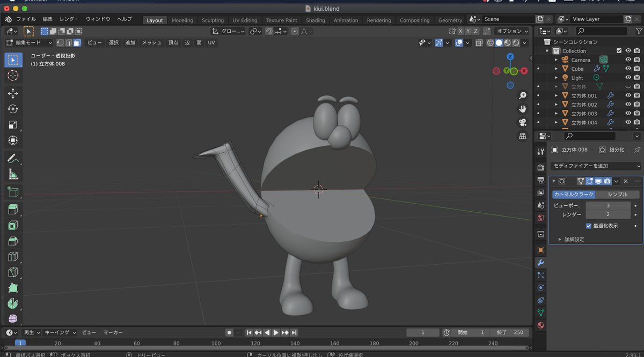
Task: Collapse the subdivision modifier panel
Action: point(554,181)
